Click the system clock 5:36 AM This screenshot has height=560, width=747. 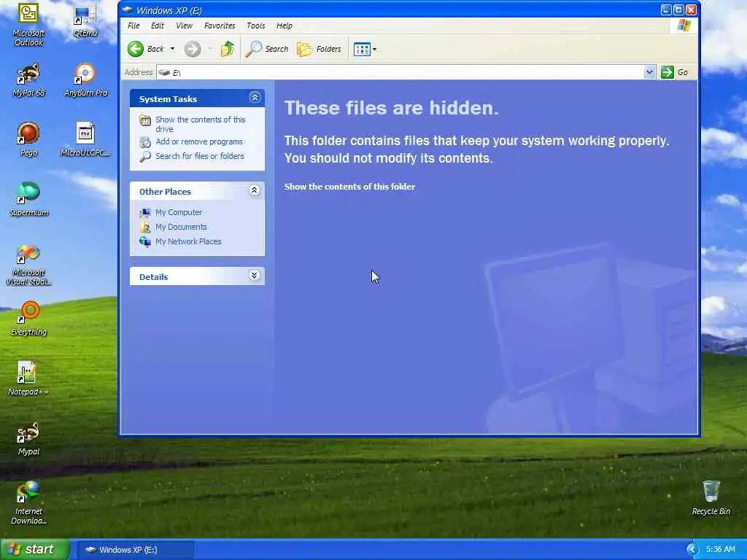point(720,549)
